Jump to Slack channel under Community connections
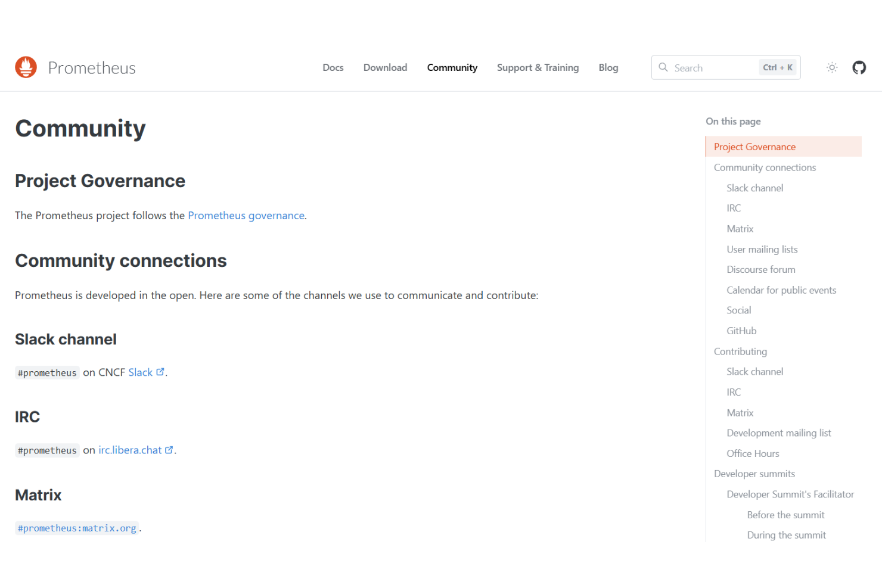 click(x=755, y=188)
